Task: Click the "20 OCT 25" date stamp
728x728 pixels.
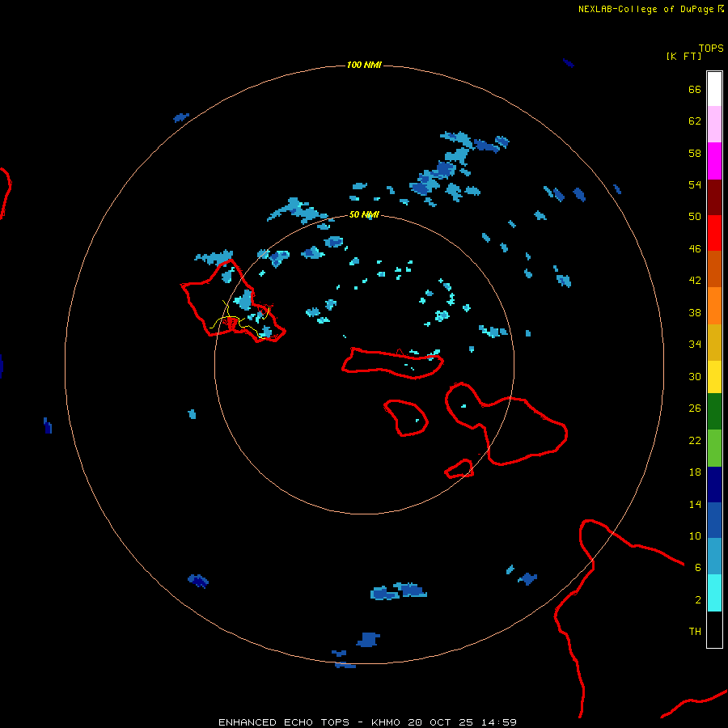Action: (x=441, y=722)
